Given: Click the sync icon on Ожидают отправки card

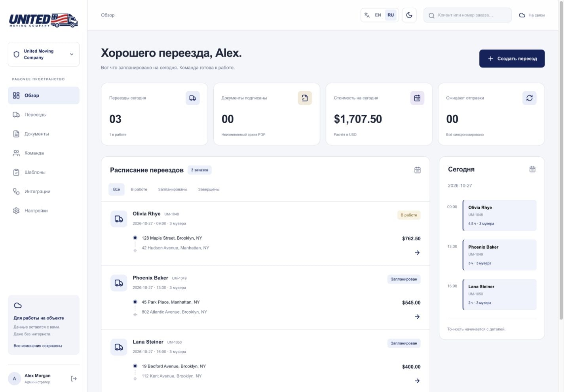Looking at the screenshot, I should [x=530, y=98].
